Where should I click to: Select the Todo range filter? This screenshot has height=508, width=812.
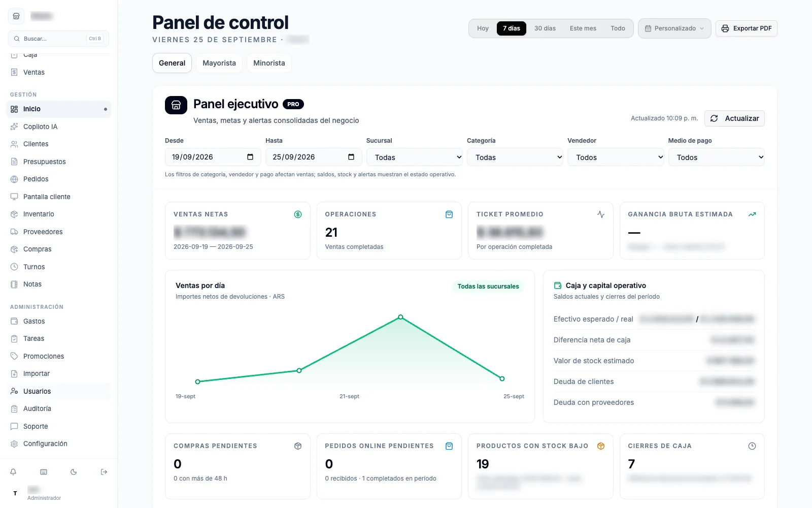tap(618, 28)
